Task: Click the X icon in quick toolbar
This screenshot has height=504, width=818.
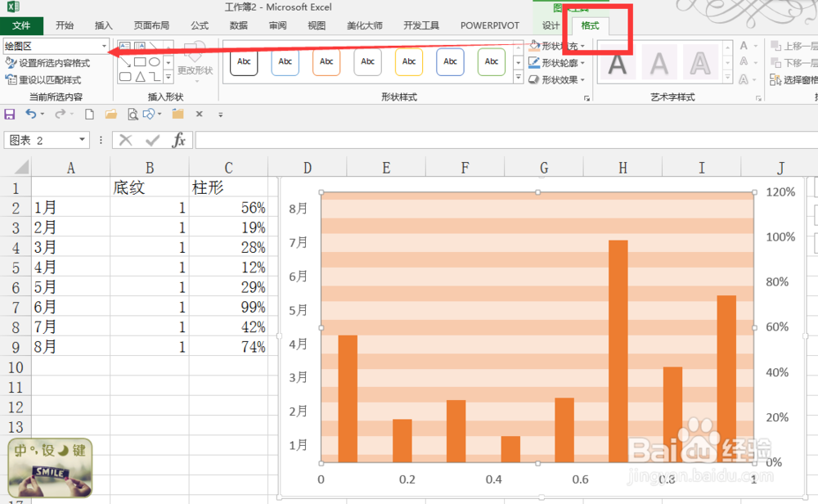Action: point(199,114)
